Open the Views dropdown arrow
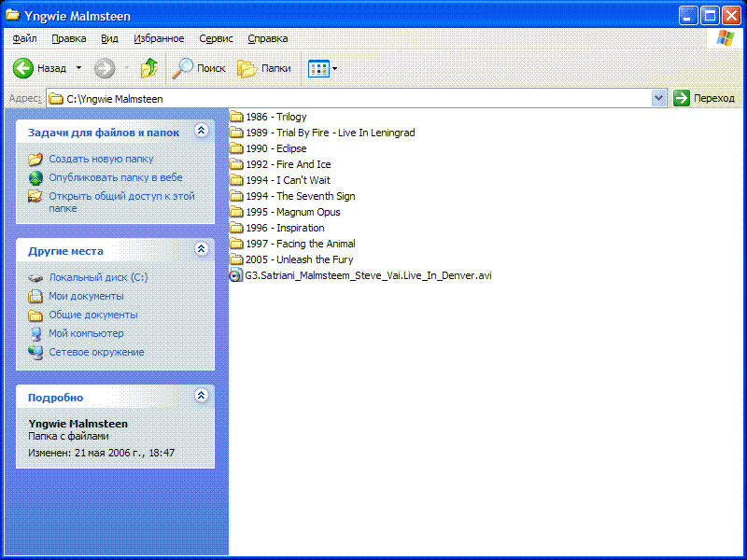The height and width of the screenshot is (560, 747). click(x=335, y=68)
